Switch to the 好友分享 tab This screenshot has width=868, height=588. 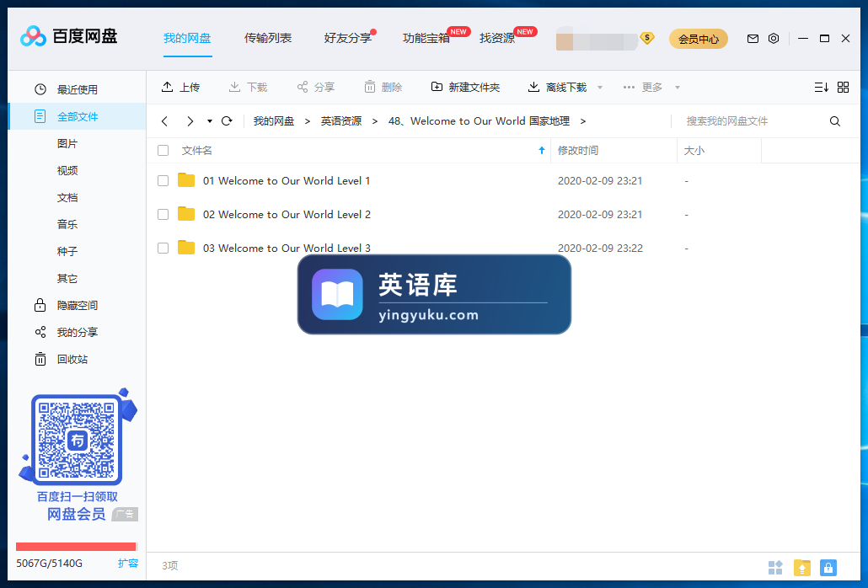[348, 38]
